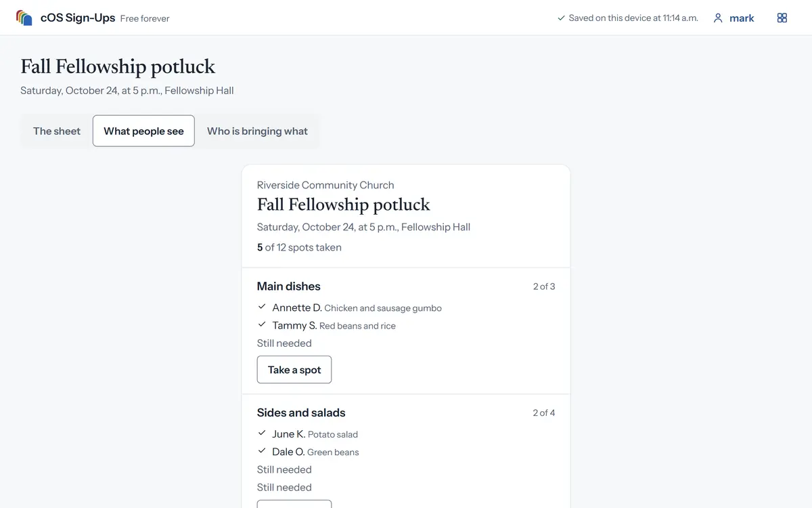Click the Main dishes heading
Screen dimensions: 812x508
click(289, 287)
